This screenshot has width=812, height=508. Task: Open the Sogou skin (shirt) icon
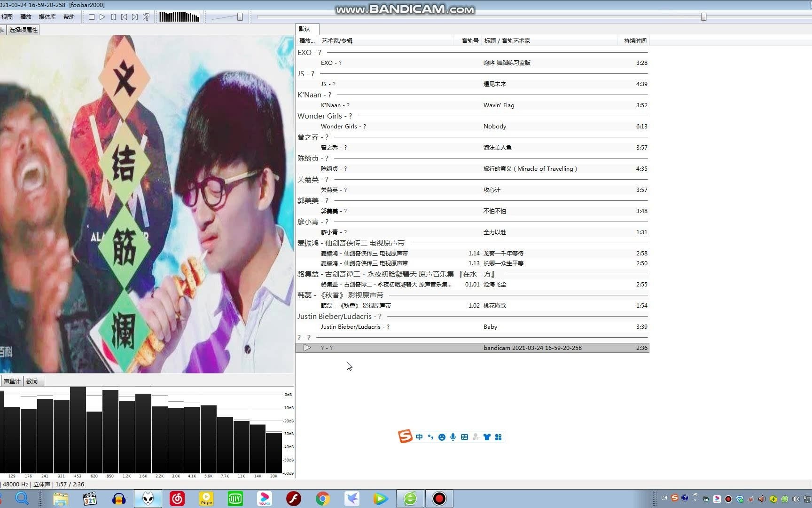point(487,437)
